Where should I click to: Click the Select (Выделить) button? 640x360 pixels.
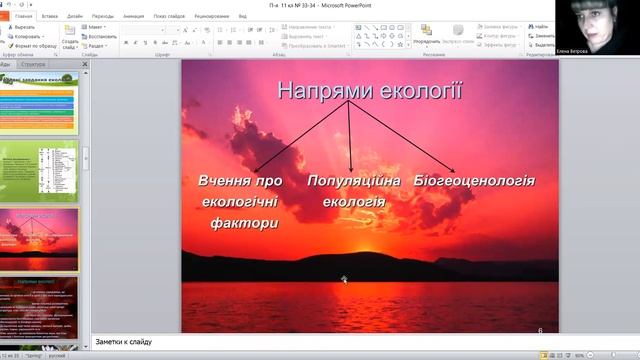[x=542, y=45]
